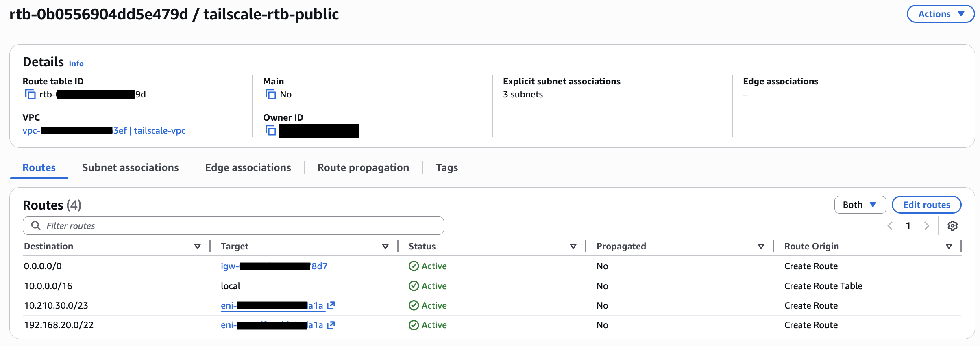Image resolution: width=980 pixels, height=346 pixels.
Task: Expand the Both filter dropdown
Action: (x=860, y=205)
